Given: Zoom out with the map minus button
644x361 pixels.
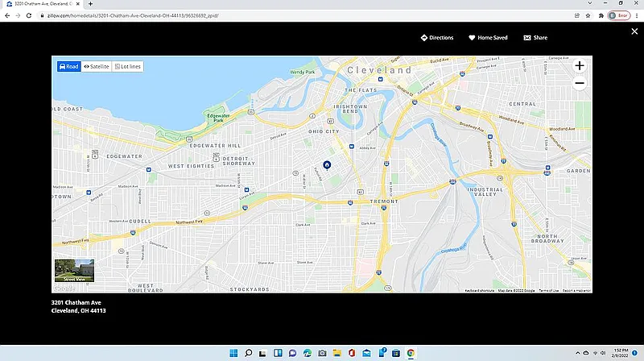Looking at the screenshot, I should pyautogui.click(x=580, y=83).
